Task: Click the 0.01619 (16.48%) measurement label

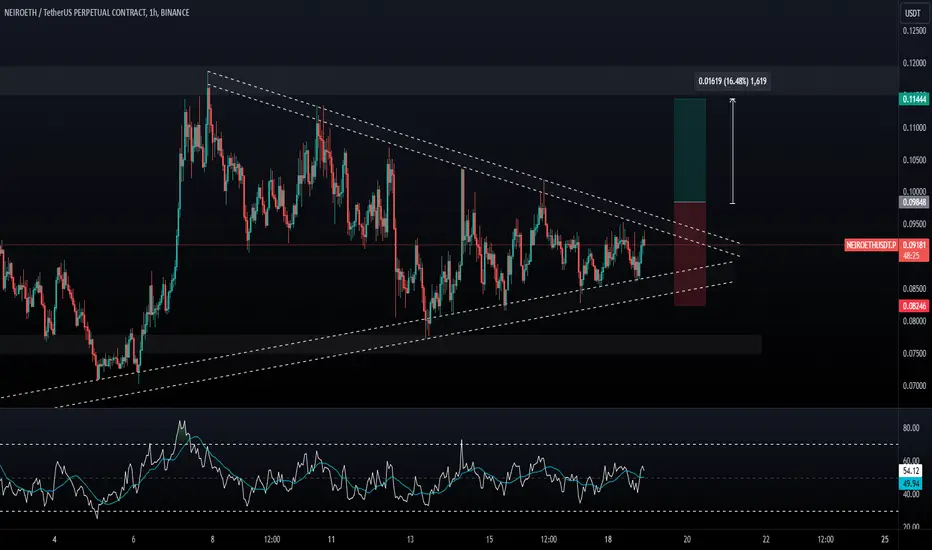Action: point(732,81)
